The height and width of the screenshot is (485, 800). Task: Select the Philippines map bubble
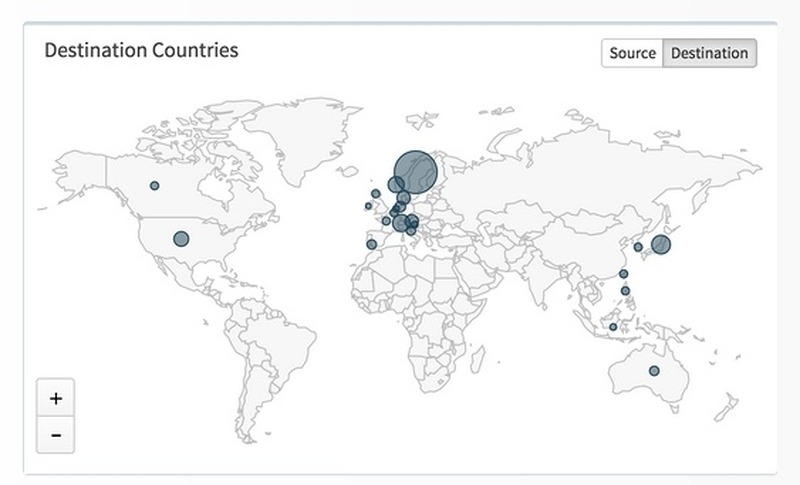pos(626,291)
